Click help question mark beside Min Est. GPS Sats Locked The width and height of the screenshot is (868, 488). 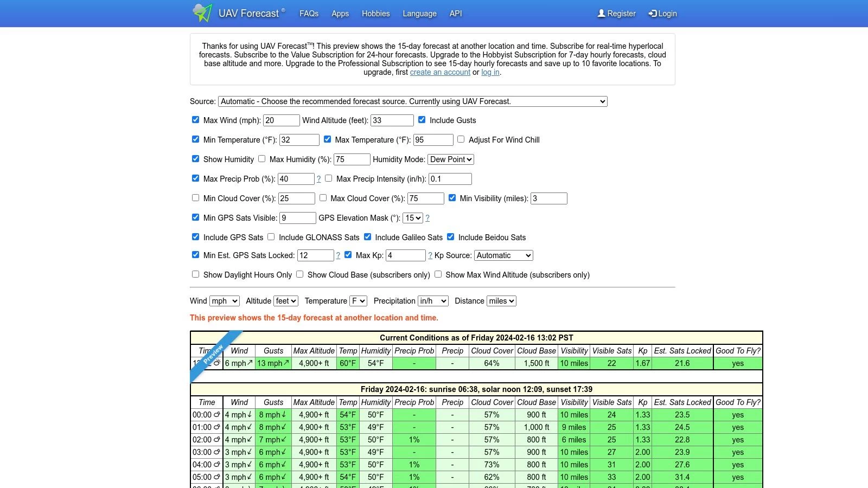pos(338,255)
